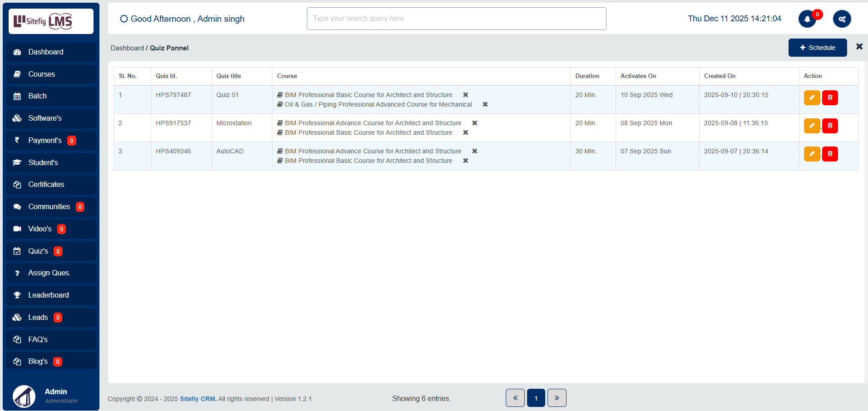Edit the Quiz 01 row
This screenshot has height=411, width=868.
point(812,98)
